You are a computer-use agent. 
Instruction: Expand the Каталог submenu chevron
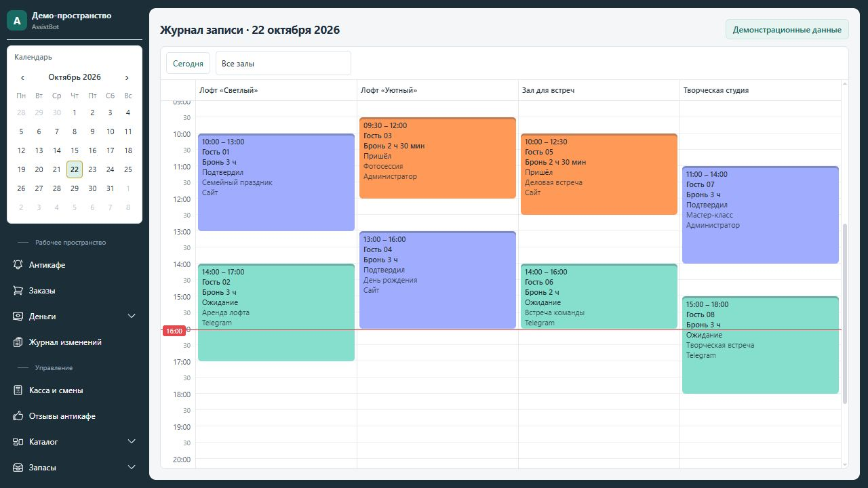(132, 442)
